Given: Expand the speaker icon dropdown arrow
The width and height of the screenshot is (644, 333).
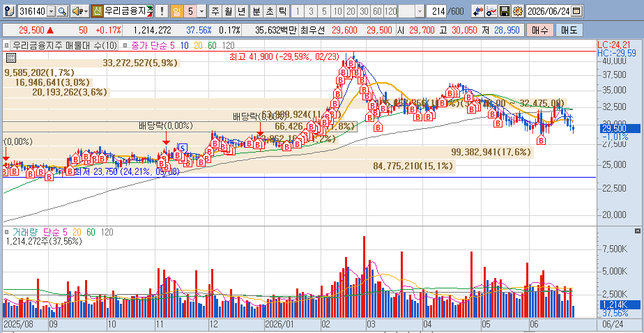Looking at the screenshot, I should [86, 12].
